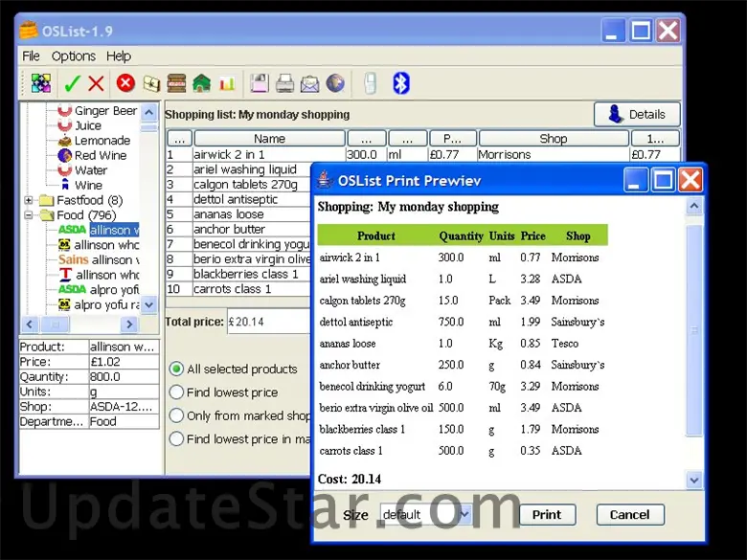Screen dimensions: 747x560
Task: Select the carrots class 1 table row
Action: [x=238, y=289]
